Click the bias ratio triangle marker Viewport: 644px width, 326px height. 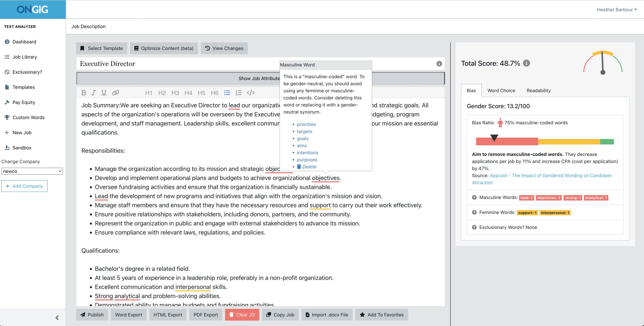494,138
